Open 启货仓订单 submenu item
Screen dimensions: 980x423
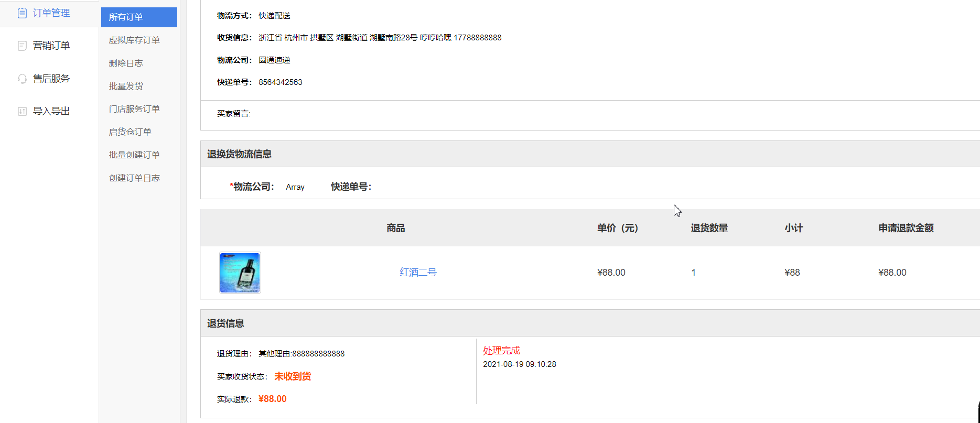[130, 132]
